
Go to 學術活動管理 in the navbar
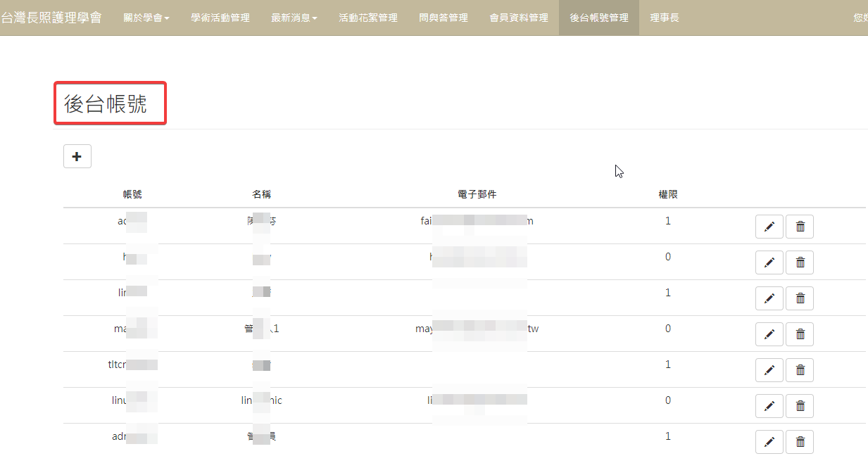point(220,18)
